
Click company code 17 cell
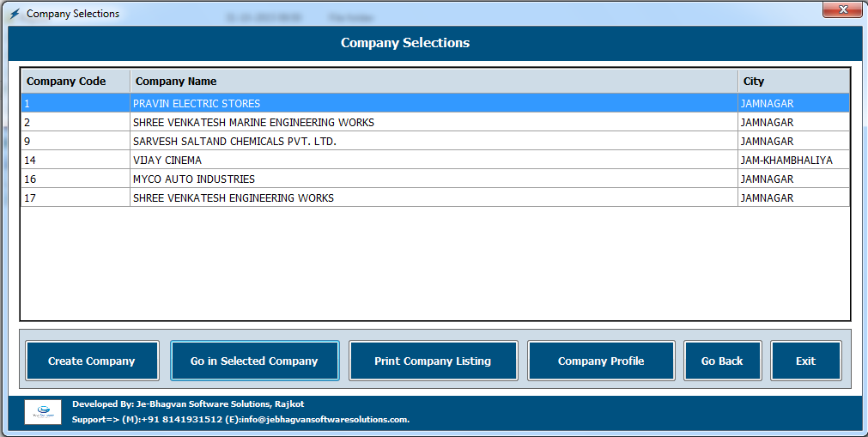(76, 197)
